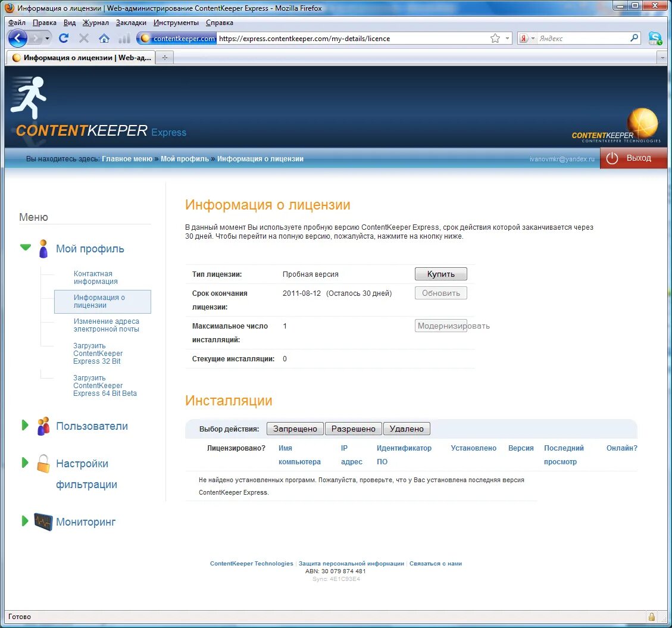
Task: Go to home page via house icon
Action: (104, 39)
